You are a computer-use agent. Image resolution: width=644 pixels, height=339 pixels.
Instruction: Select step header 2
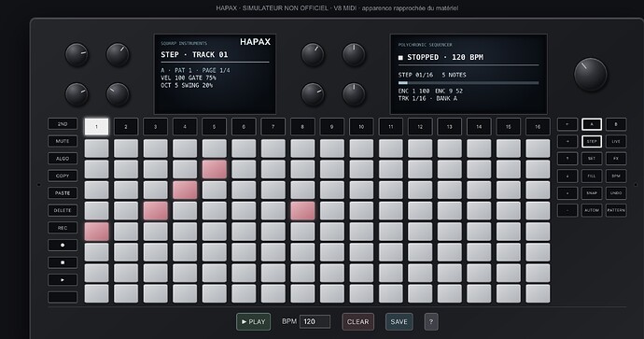126,127
